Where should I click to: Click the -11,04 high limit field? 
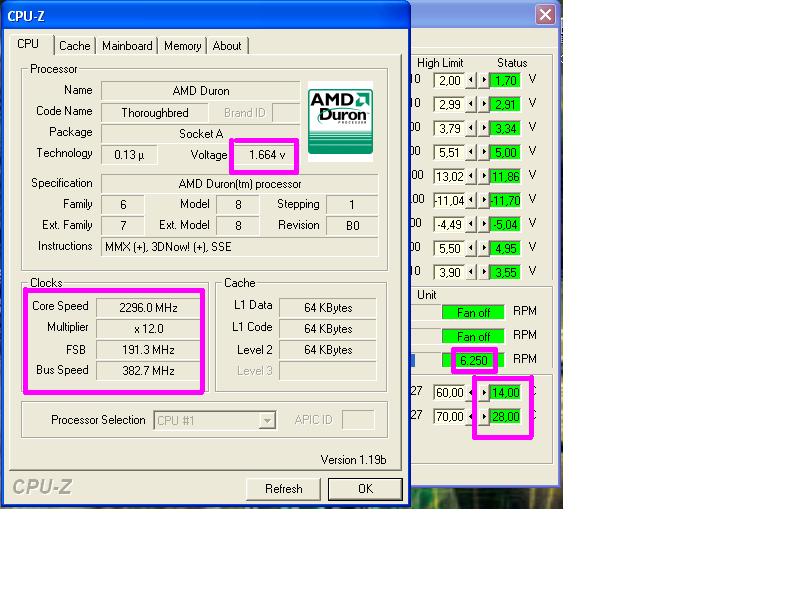[x=449, y=201]
